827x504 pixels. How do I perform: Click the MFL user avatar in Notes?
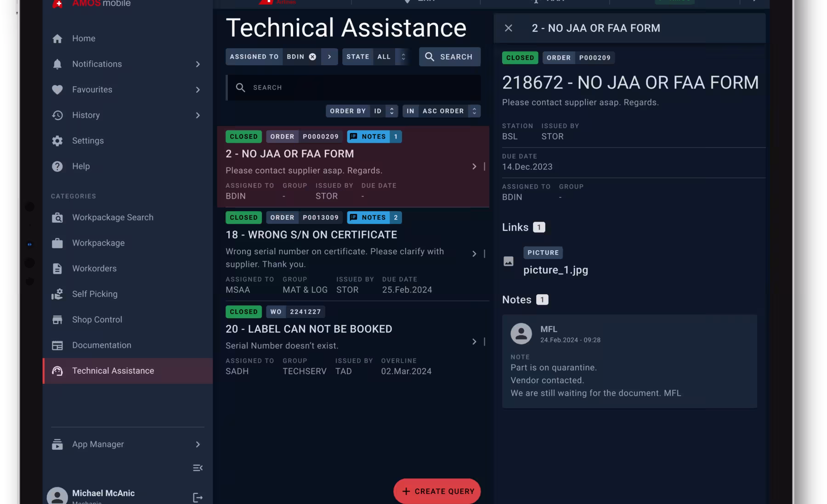(x=521, y=333)
